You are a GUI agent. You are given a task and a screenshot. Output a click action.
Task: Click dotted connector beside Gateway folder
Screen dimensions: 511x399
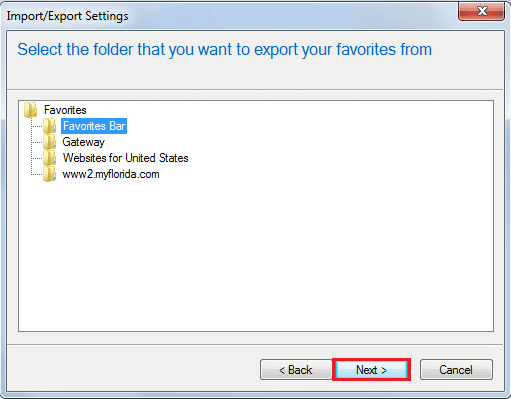click(37, 142)
